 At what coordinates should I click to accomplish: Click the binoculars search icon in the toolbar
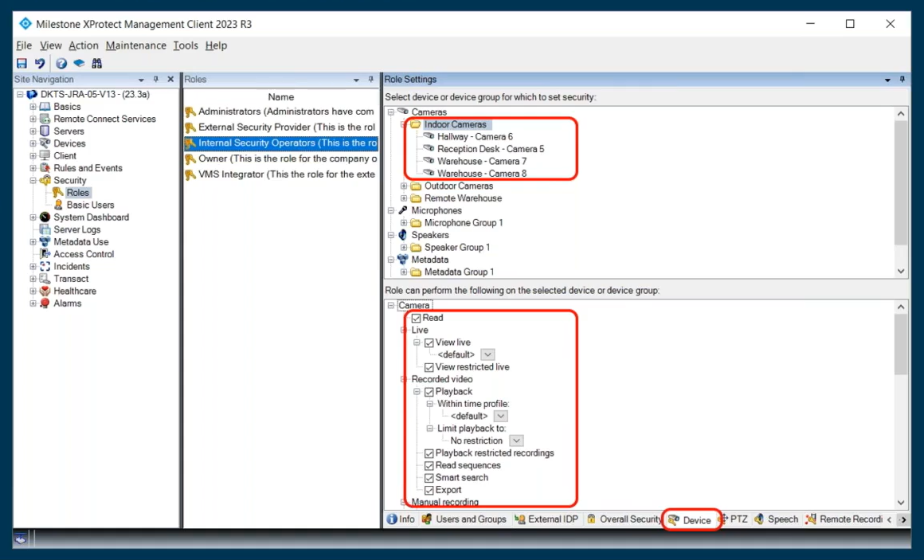pos(97,64)
